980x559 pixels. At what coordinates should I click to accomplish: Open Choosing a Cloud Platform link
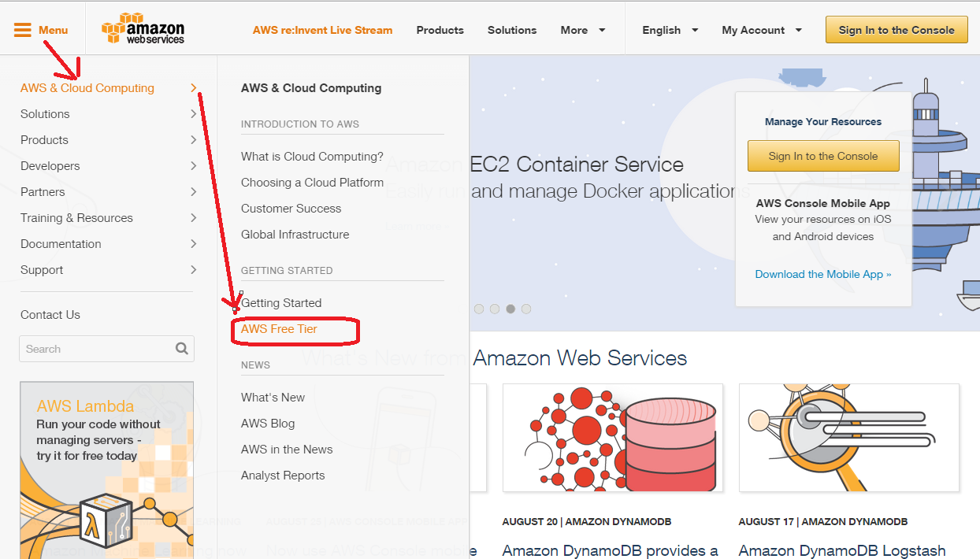point(312,183)
